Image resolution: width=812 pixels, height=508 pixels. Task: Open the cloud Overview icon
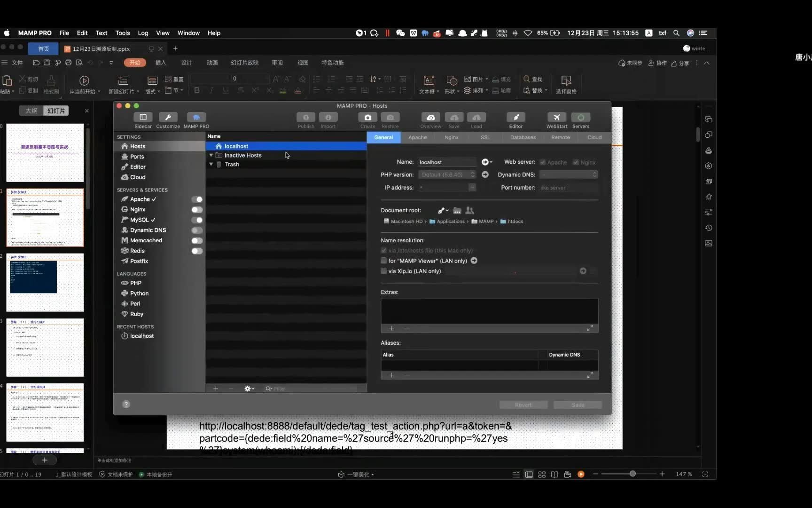tap(430, 117)
